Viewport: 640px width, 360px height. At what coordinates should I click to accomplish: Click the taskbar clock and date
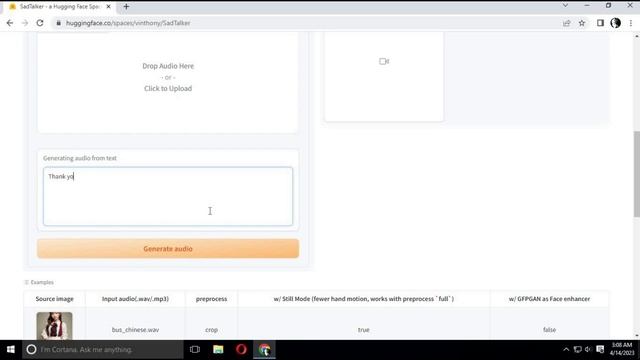coord(622,349)
